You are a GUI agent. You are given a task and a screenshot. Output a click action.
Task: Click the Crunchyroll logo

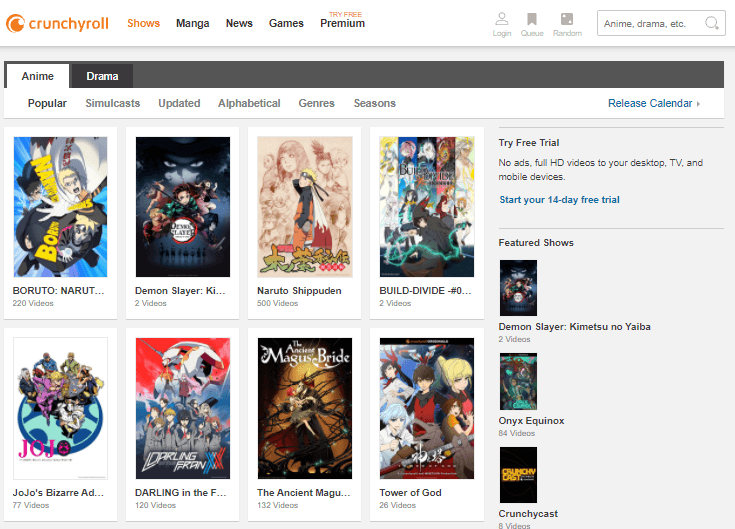(x=57, y=23)
